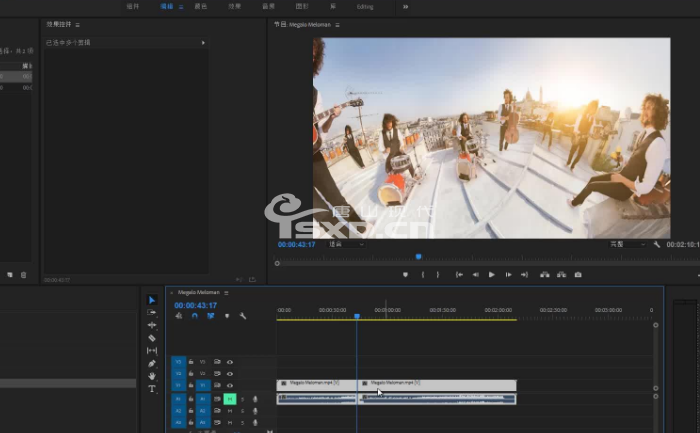This screenshot has height=433, width=700.
Task: Select the Razor tool
Action: [x=152, y=338]
